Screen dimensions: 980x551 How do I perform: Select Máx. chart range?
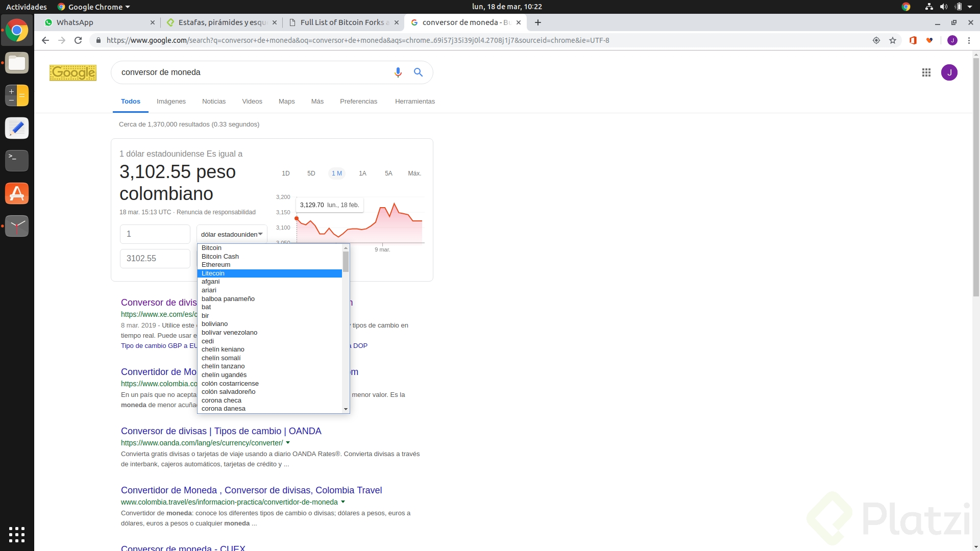pyautogui.click(x=414, y=173)
